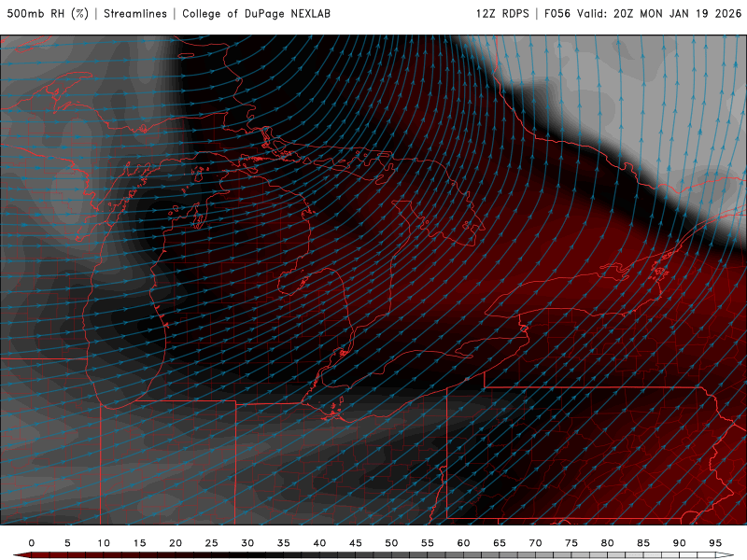Click the colorbar label "10"

pos(104,543)
